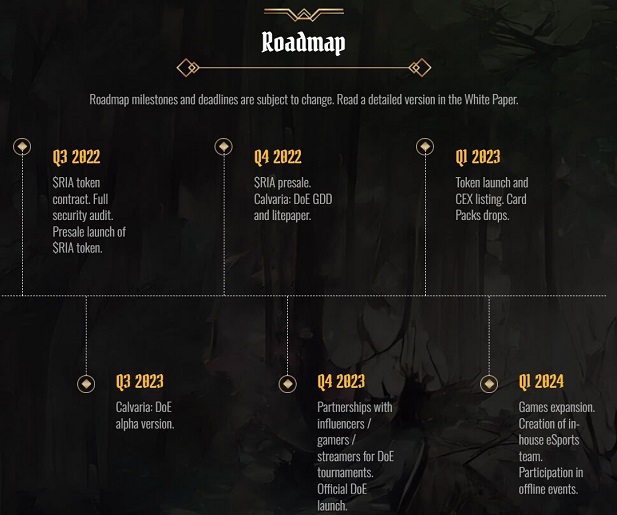Select the Q4 2022 heading
Image resolution: width=617 pixels, height=515 pixels.
278,157
